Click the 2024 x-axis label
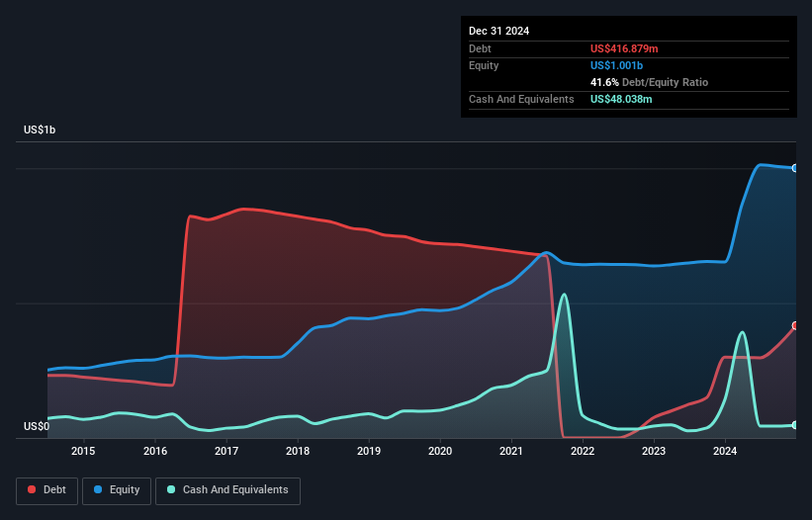Screen dimensions: 812x520 pyautogui.click(x=725, y=451)
